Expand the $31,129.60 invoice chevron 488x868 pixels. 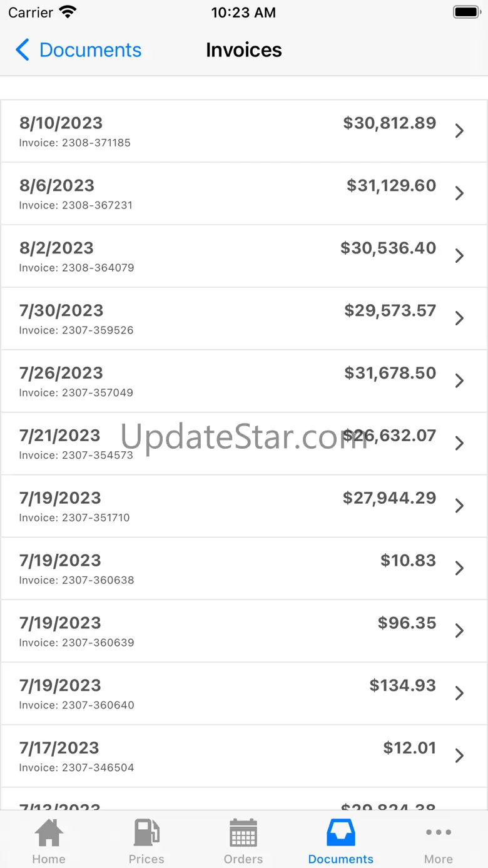click(459, 193)
